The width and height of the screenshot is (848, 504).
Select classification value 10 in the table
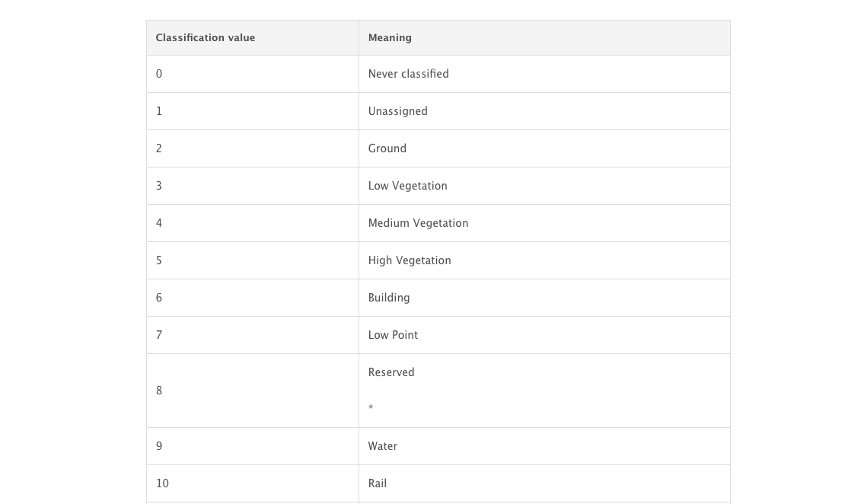[162, 483]
